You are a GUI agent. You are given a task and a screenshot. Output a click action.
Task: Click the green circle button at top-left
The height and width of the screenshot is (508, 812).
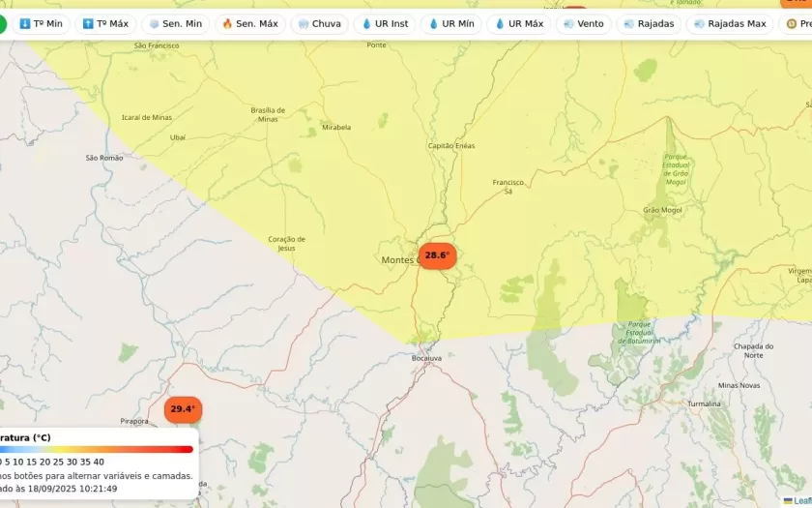[x=2, y=24]
